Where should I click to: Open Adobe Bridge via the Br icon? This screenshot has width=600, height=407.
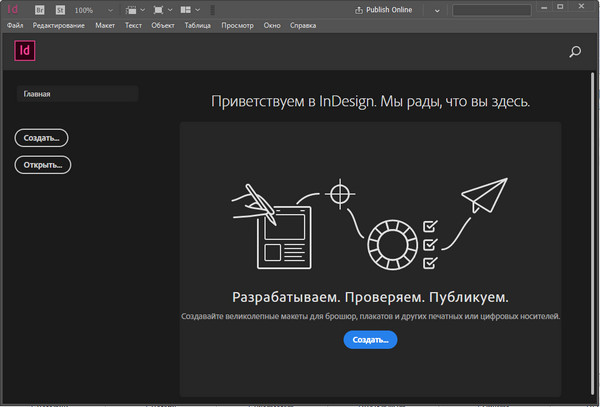tap(40, 9)
